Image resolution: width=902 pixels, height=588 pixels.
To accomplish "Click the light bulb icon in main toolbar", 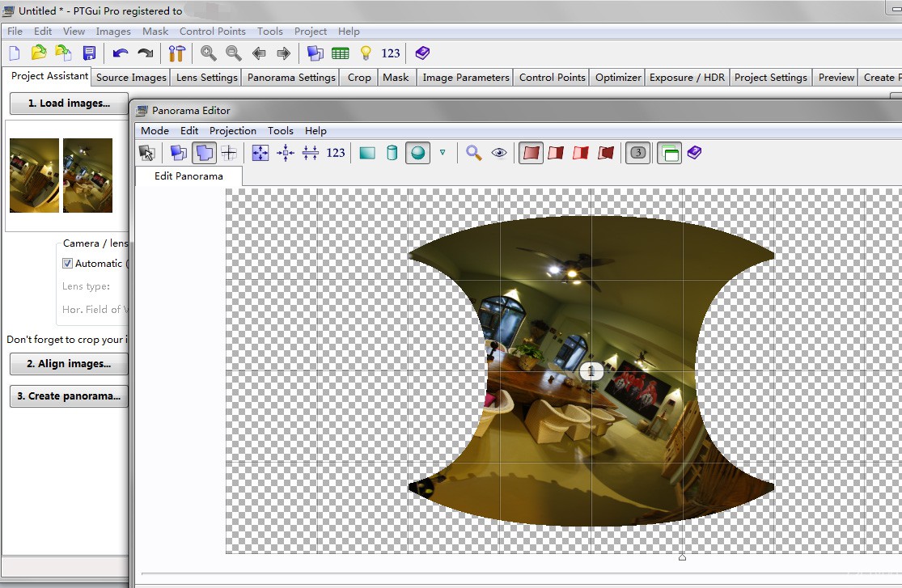I will click(x=366, y=53).
